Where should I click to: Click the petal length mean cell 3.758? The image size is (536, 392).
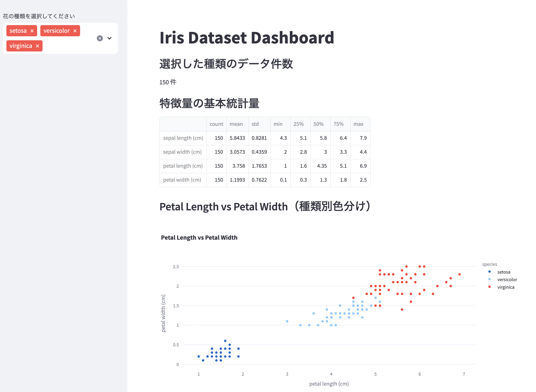[238, 166]
